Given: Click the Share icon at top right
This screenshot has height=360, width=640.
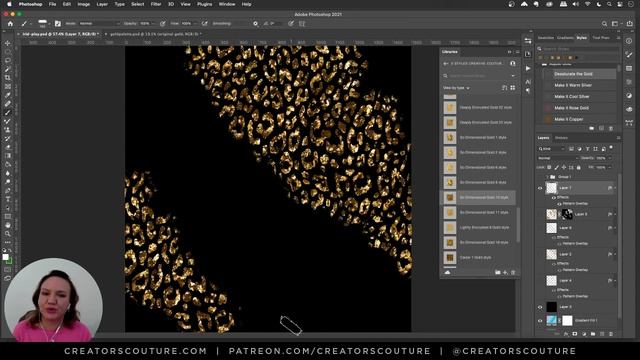Looking at the screenshot, I should tap(629, 24).
